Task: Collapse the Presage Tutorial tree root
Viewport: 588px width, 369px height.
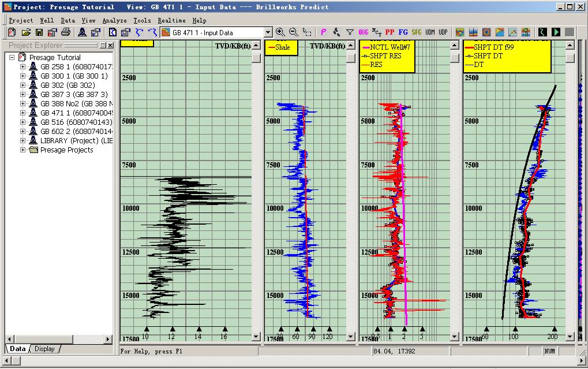Action: tap(12, 57)
